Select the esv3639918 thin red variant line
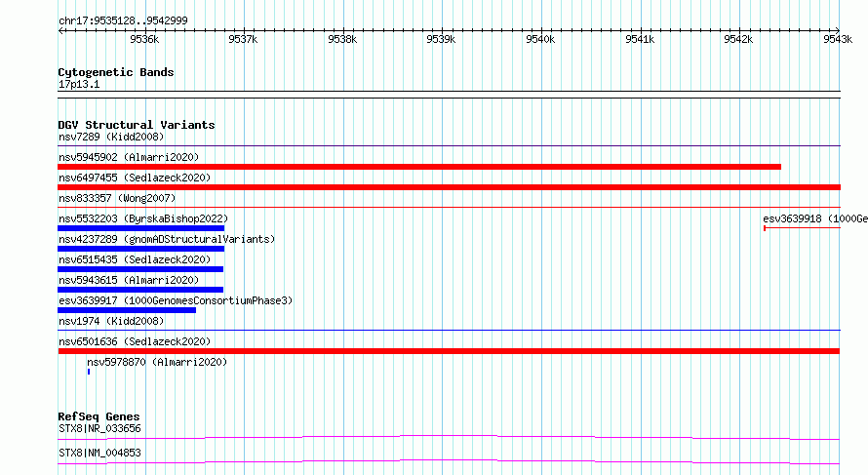This screenshot has width=868, height=475. (x=802, y=228)
